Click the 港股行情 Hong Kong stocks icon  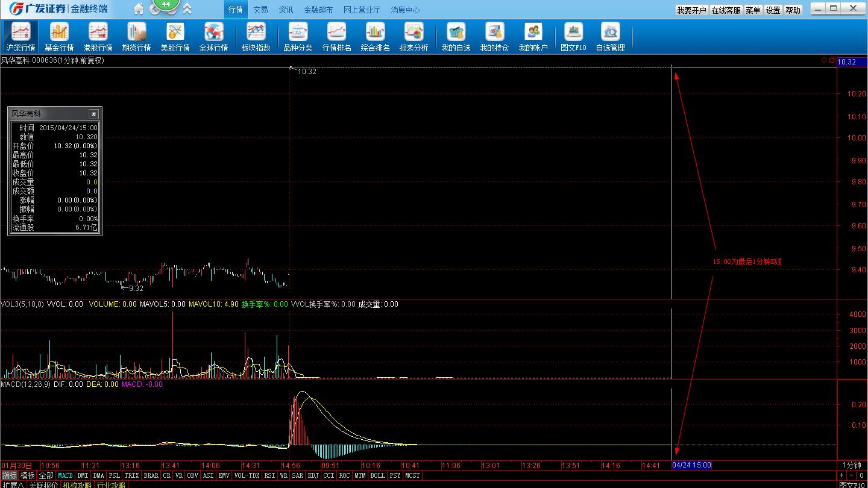click(x=98, y=37)
